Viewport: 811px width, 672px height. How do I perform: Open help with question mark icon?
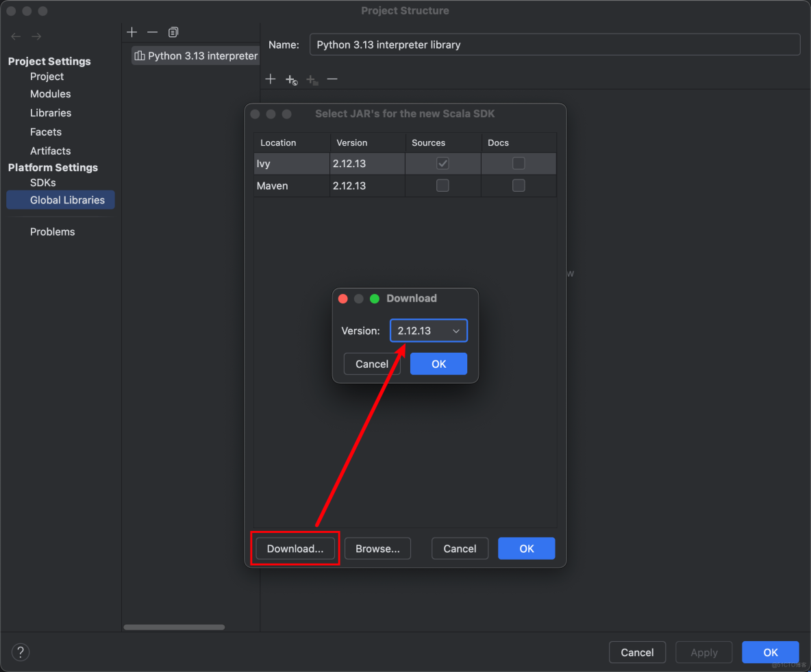point(21,652)
